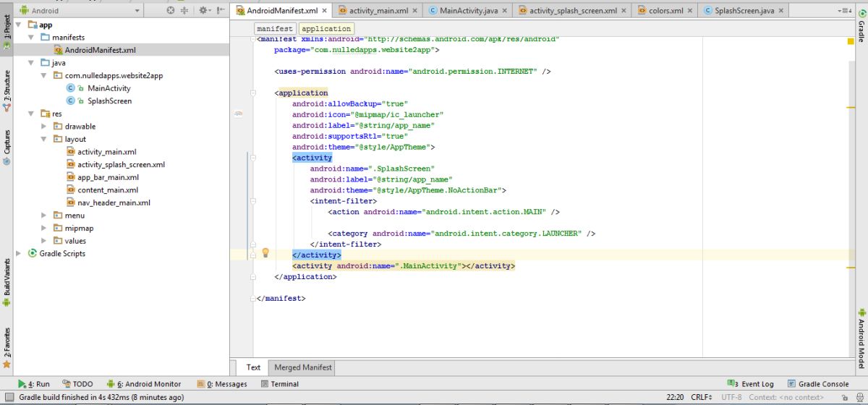This screenshot has height=405, width=868.
Task: Change CRLF line separator in status bar
Action: point(702,397)
